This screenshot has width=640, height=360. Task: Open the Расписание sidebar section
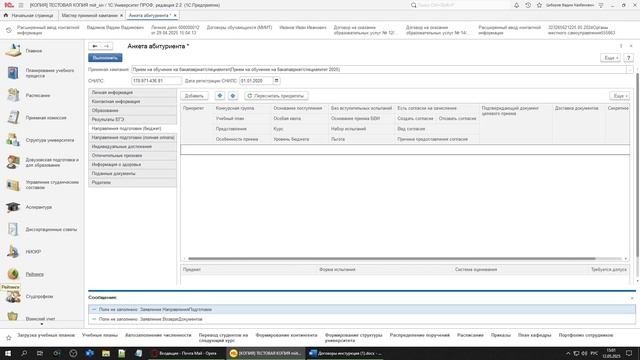click(x=38, y=96)
